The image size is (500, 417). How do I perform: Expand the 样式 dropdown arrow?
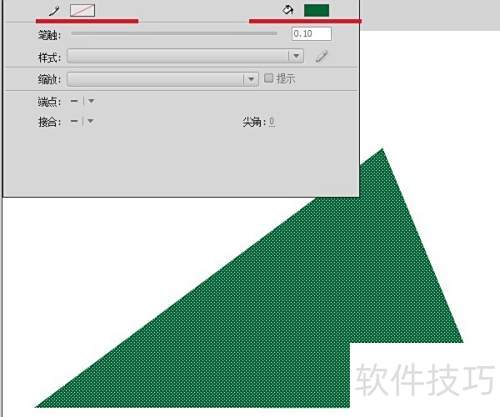pyautogui.click(x=296, y=56)
